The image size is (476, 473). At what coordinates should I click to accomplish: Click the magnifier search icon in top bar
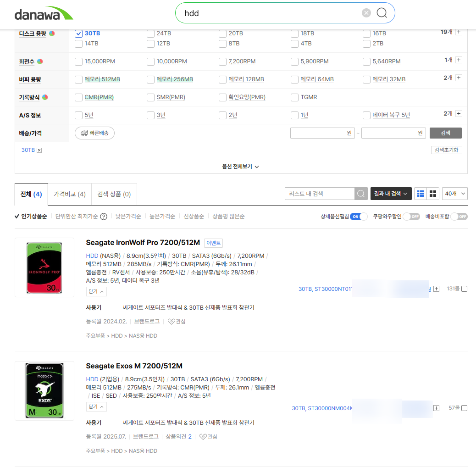(382, 13)
